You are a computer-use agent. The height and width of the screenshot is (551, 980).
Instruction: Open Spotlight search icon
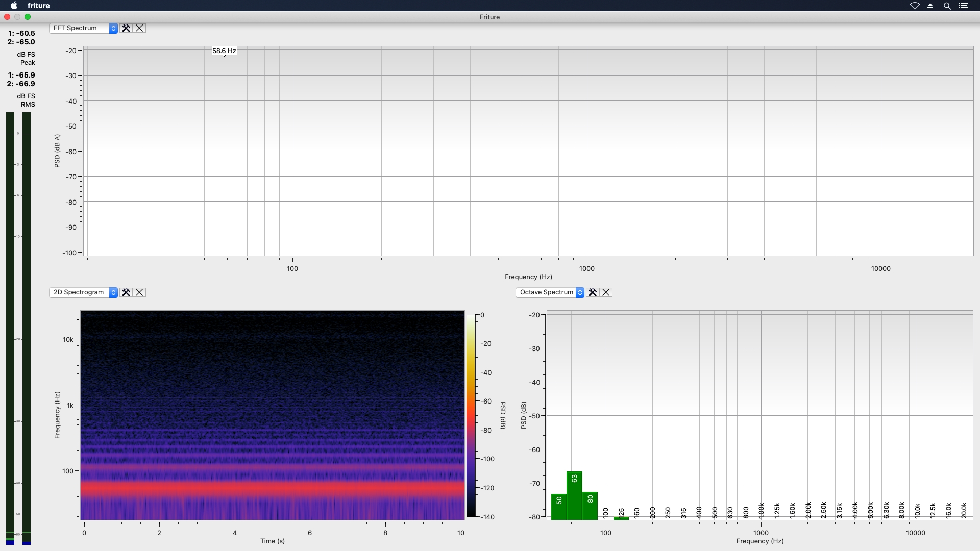tap(947, 6)
